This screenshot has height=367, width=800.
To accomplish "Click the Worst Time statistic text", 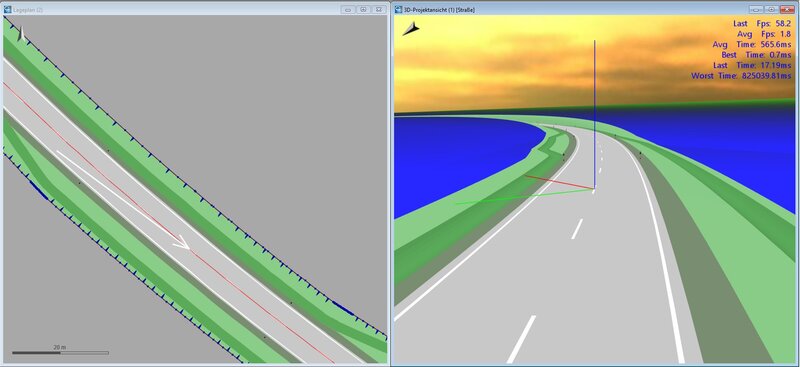I will (x=741, y=76).
